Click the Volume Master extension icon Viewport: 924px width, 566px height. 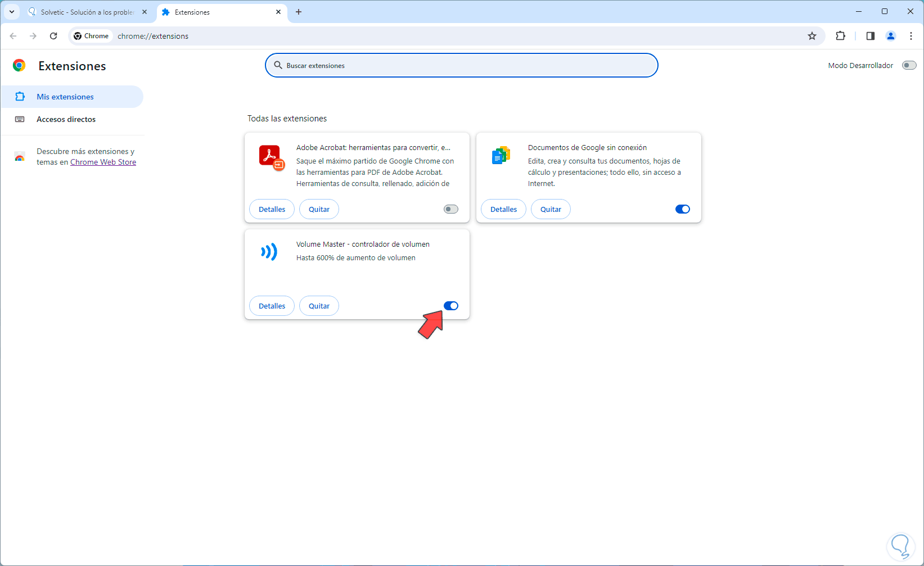pyautogui.click(x=269, y=252)
